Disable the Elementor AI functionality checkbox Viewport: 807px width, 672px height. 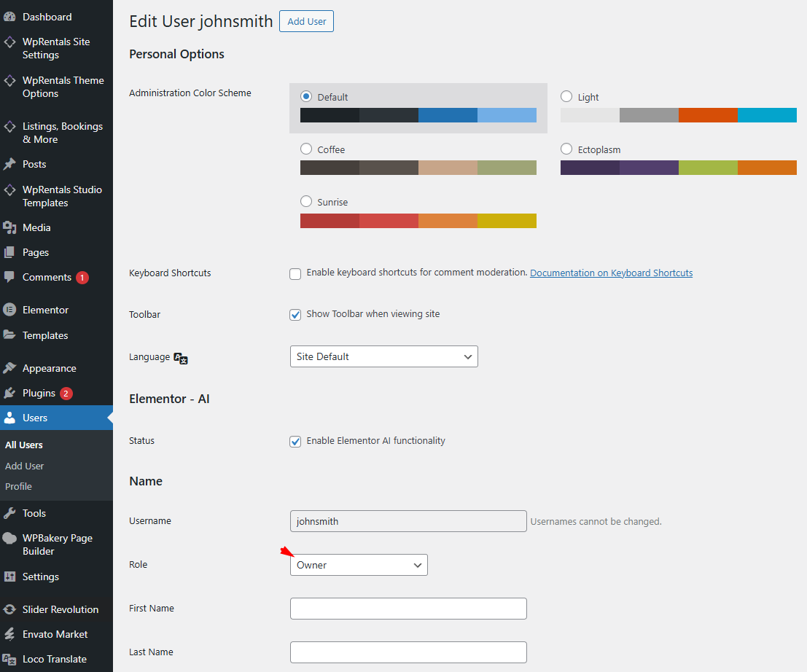coord(295,442)
